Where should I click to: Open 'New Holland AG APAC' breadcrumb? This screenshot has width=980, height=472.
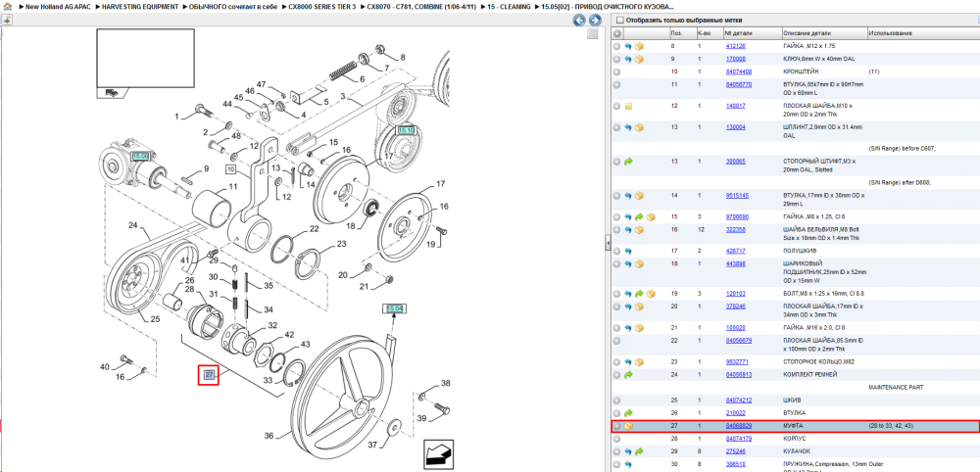click(x=58, y=6)
